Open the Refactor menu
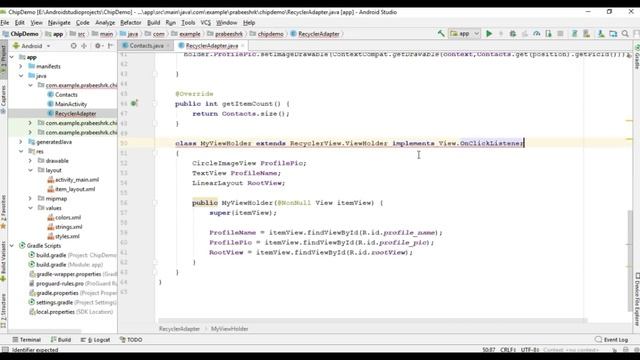This screenshot has width=640, height=360. point(131,23)
